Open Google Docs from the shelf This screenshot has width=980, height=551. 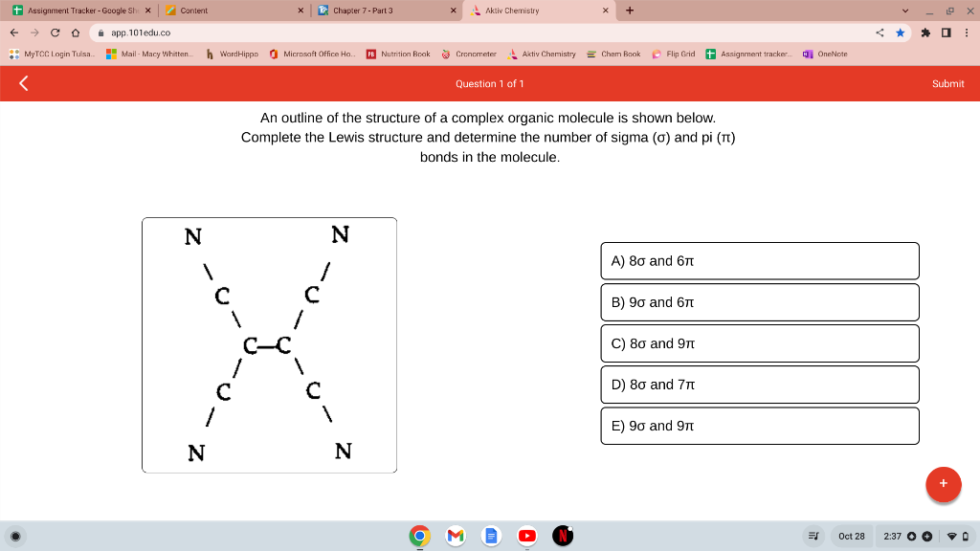pyautogui.click(x=490, y=537)
